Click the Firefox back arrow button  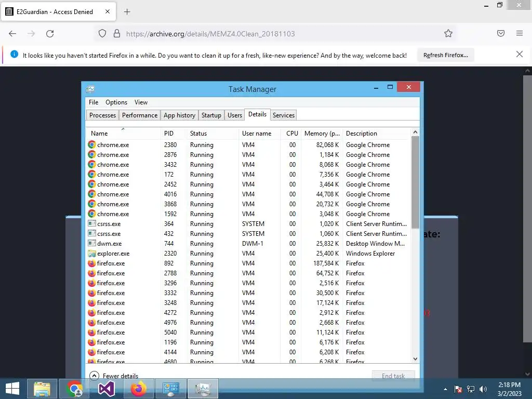point(12,34)
